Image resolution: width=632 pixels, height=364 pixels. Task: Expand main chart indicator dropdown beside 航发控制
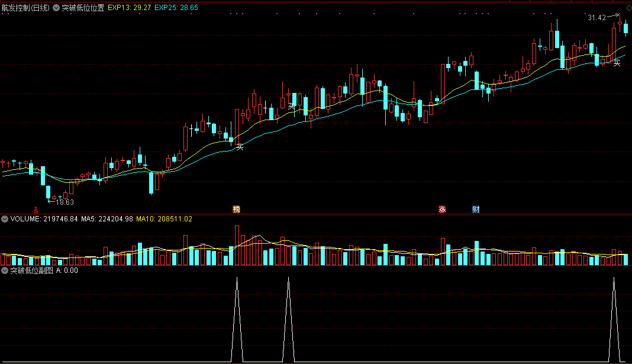[56, 8]
